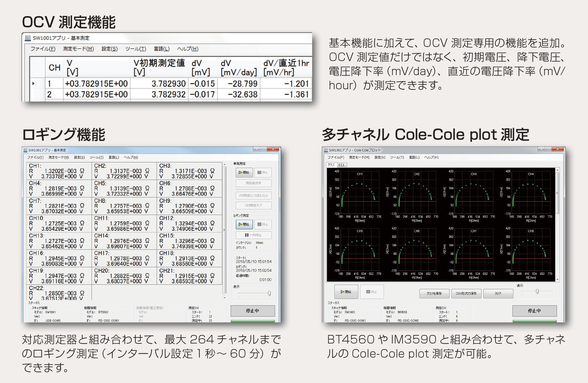588x383 pixels.
Task: Open 言語 menu in OCV window
Action: click(x=161, y=49)
